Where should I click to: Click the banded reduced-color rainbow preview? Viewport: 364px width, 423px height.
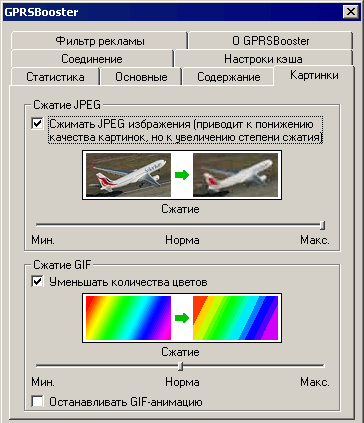(235, 318)
